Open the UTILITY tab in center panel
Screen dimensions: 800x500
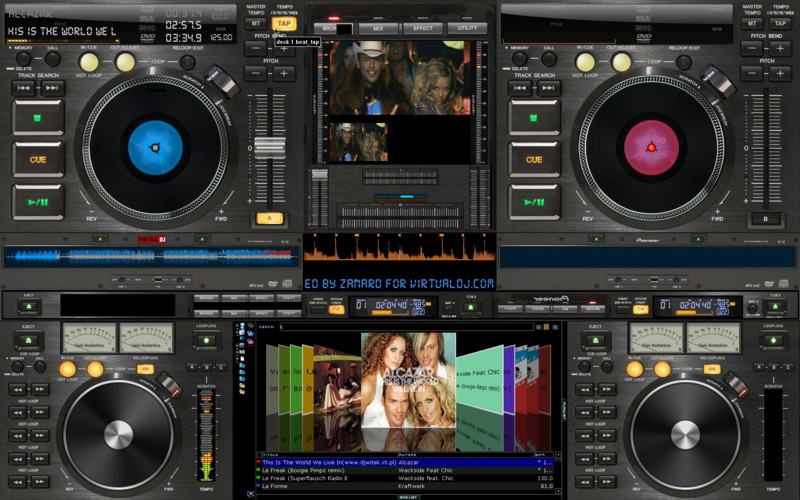(467, 29)
